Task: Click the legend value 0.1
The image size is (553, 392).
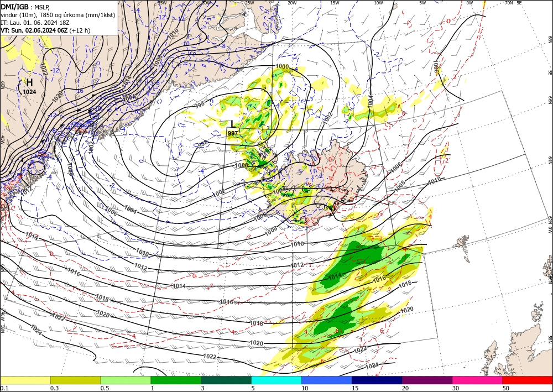Action: coord(3,388)
